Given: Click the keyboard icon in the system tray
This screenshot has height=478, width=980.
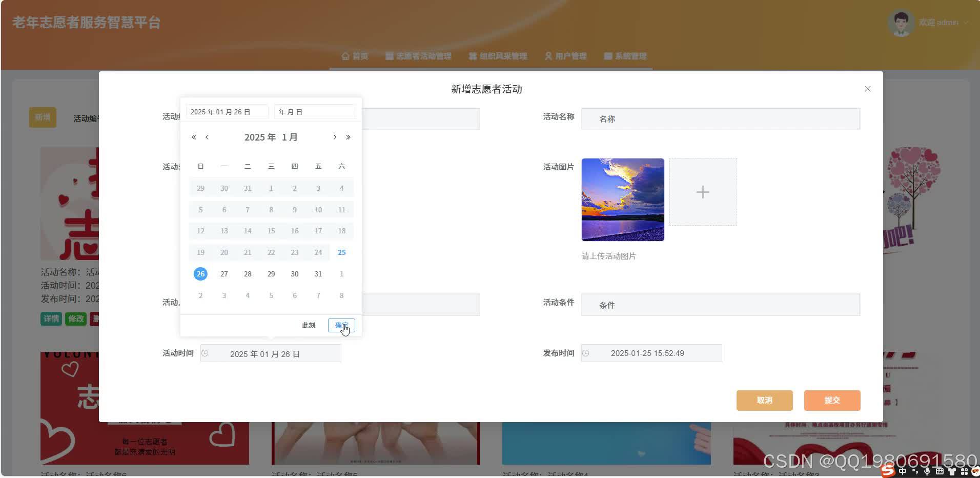Looking at the screenshot, I should click(940, 471).
